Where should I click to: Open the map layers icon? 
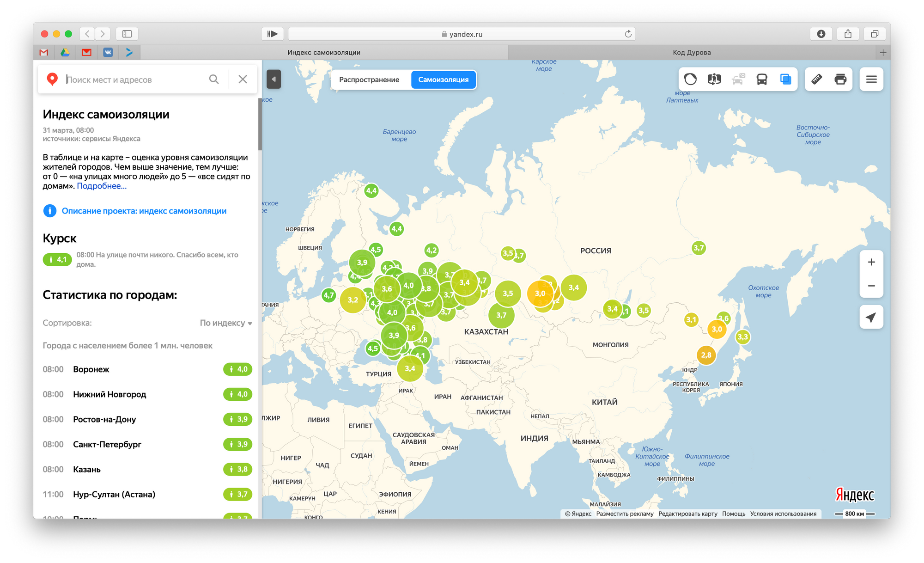[x=786, y=80]
